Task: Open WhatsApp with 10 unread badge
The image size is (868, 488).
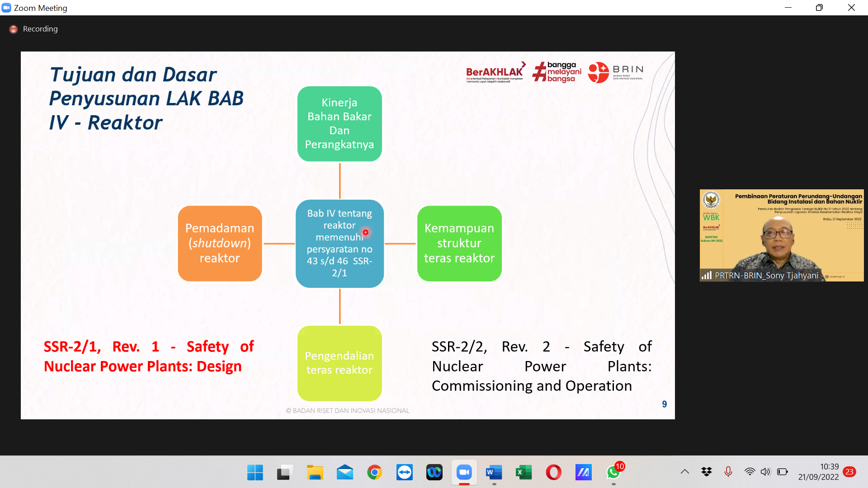Action: point(613,473)
